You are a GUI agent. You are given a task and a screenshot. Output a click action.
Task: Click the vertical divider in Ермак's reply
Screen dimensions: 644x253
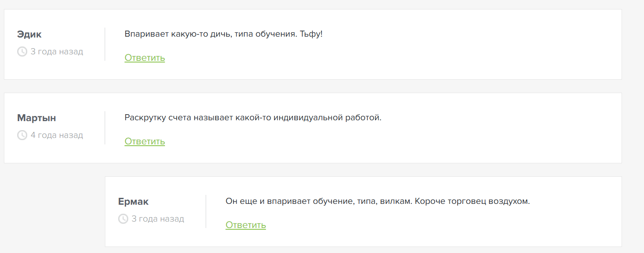206,212
